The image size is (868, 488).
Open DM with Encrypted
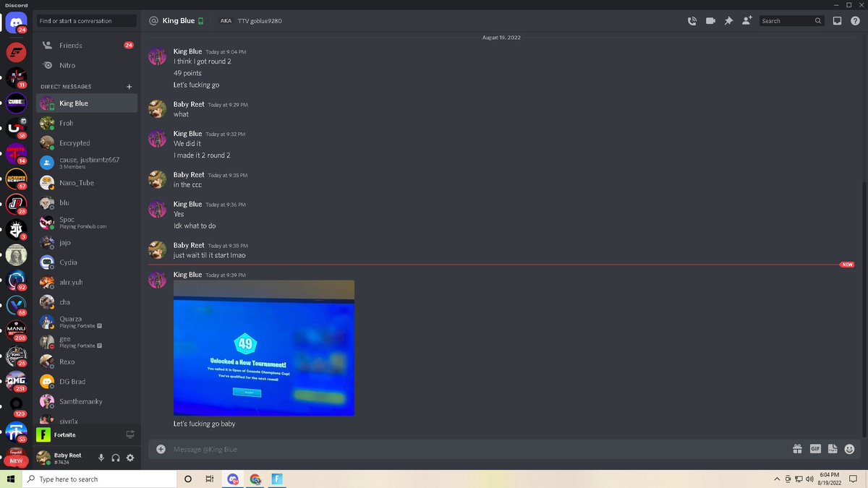pos(87,143)
